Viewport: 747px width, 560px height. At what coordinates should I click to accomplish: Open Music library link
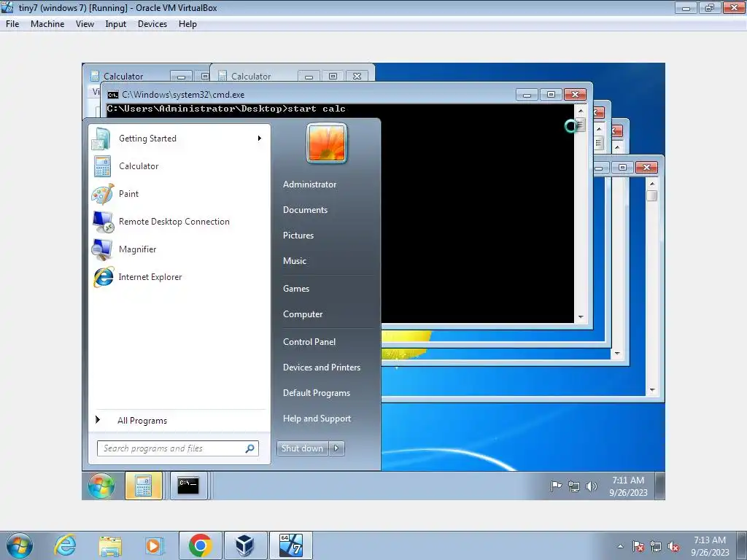tap(295, 261)
